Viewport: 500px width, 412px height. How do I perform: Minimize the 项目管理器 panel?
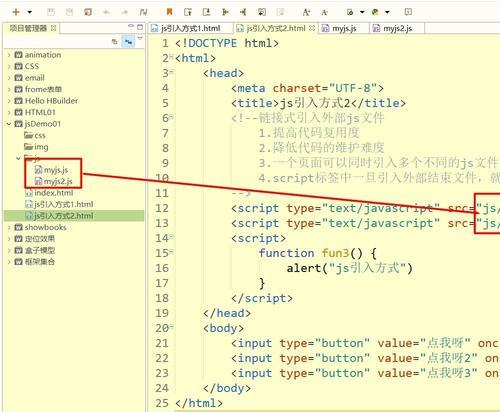[x=131, y=26]
